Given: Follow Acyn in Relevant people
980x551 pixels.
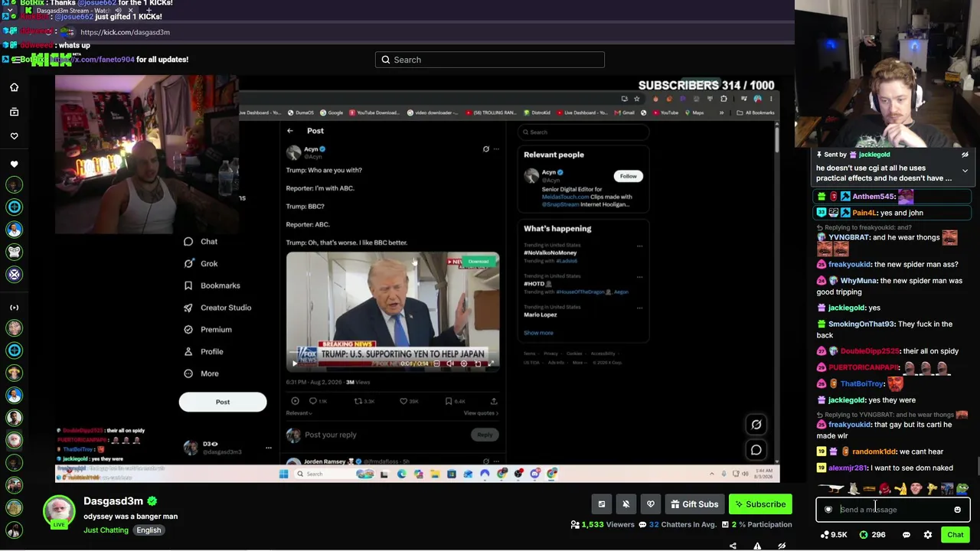Looking at the screenshot, I should (x=628, y=176).
